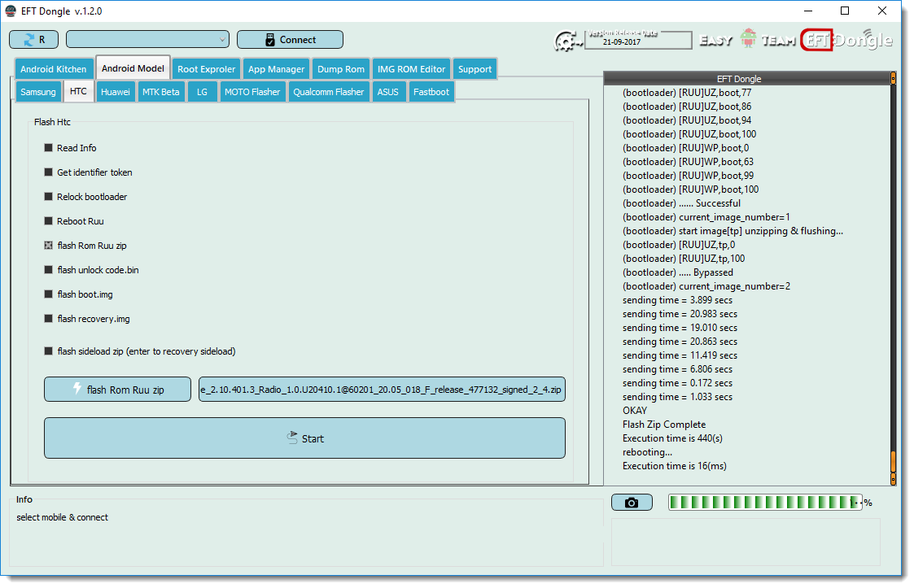Click the camera screenshot button
Screen dimensions: 914x588
click(632, 503)
